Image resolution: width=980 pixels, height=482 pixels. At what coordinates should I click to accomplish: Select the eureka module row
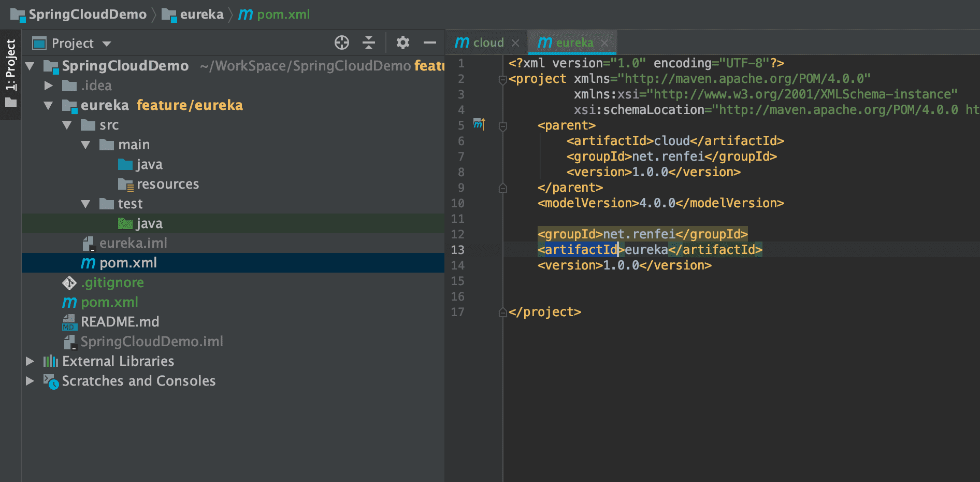(x=233, y=105)
